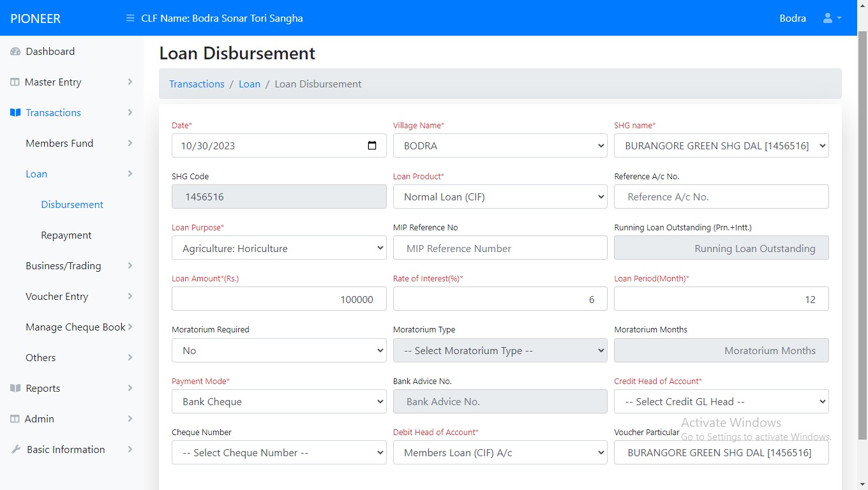Open the Loan Purpose dropdown
This screenshot has height=490, width=868.
(x=279, y=248)
